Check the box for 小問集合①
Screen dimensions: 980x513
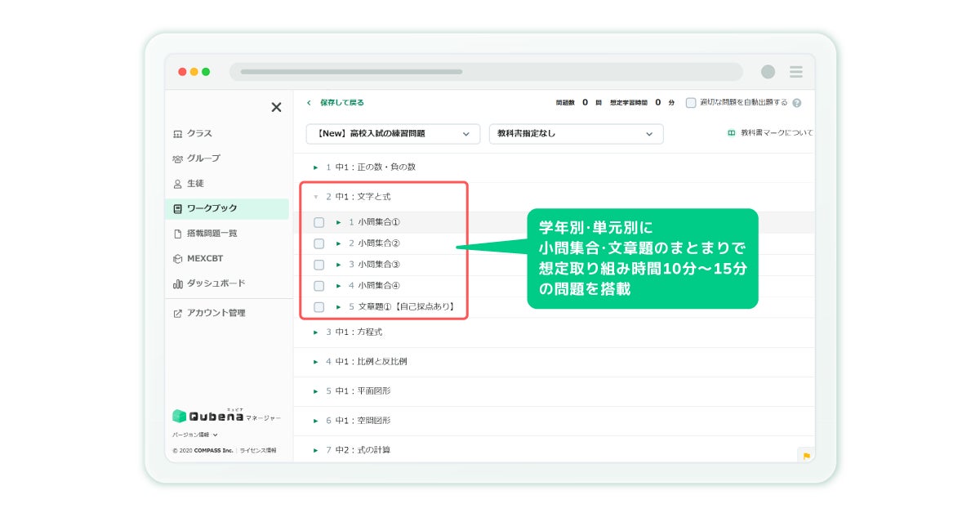(318, 222)
